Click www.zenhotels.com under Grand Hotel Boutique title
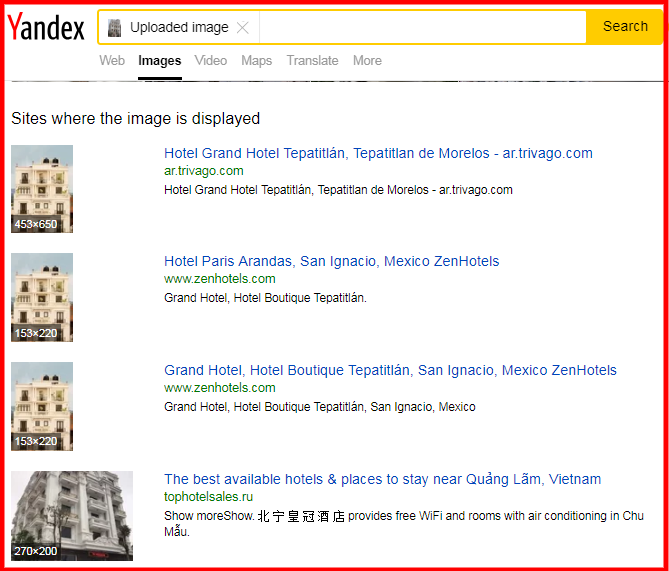The width and height of the screenshot is (669, 571). click(x=219, y=387)
